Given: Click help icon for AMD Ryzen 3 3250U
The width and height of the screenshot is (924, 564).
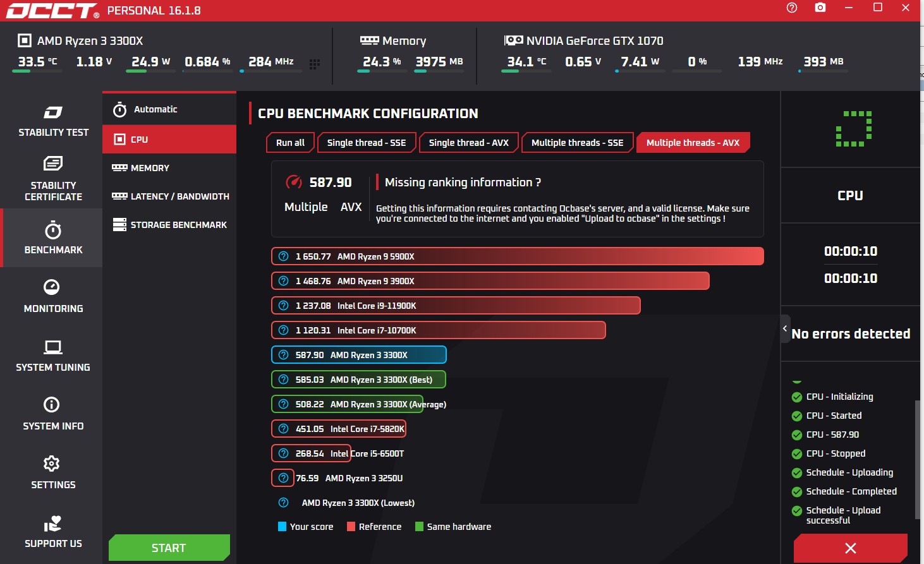Looking at the screenshot, I should (284, 478).
